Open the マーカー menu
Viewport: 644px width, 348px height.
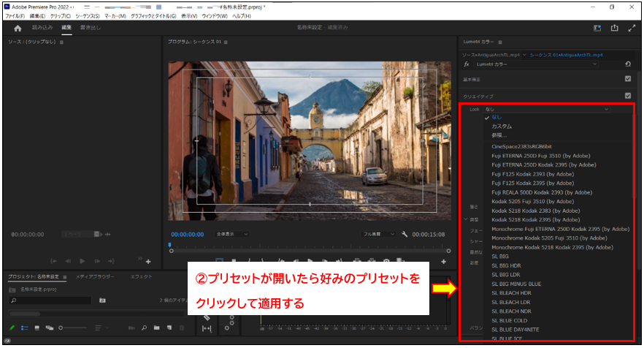point(115,16)
